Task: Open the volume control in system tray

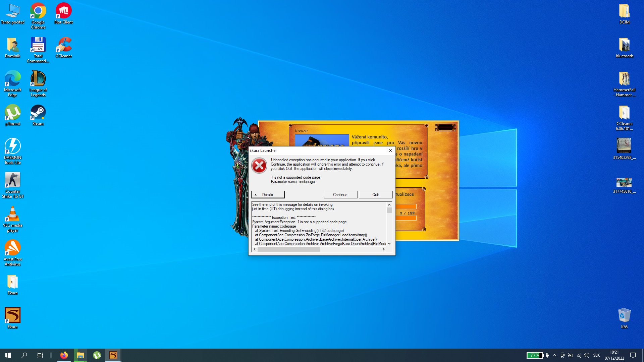Action: click(x=586, y=355)
